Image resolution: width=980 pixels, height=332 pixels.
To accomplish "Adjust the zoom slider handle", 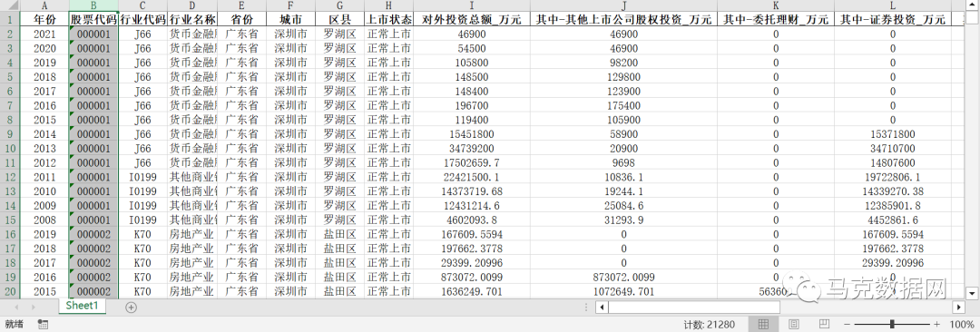I will point(892,324).
